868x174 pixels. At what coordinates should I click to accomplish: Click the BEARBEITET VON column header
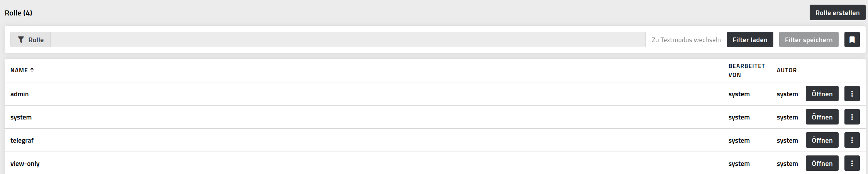(746, 70)
